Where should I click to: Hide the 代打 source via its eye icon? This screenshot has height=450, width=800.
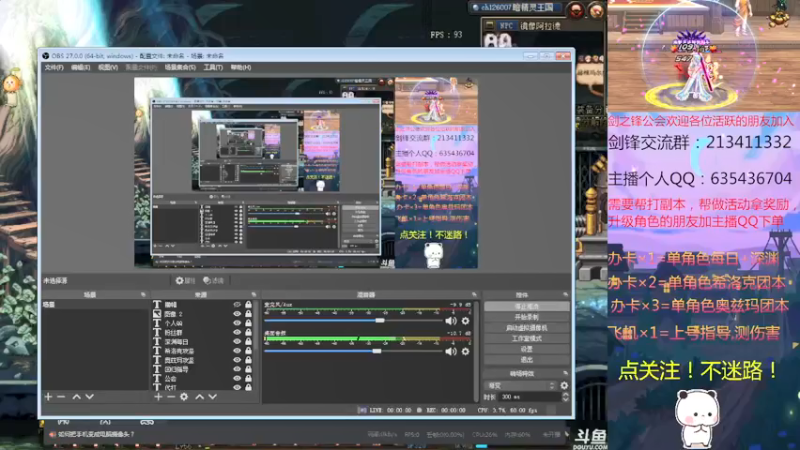(x=237, y=387)
